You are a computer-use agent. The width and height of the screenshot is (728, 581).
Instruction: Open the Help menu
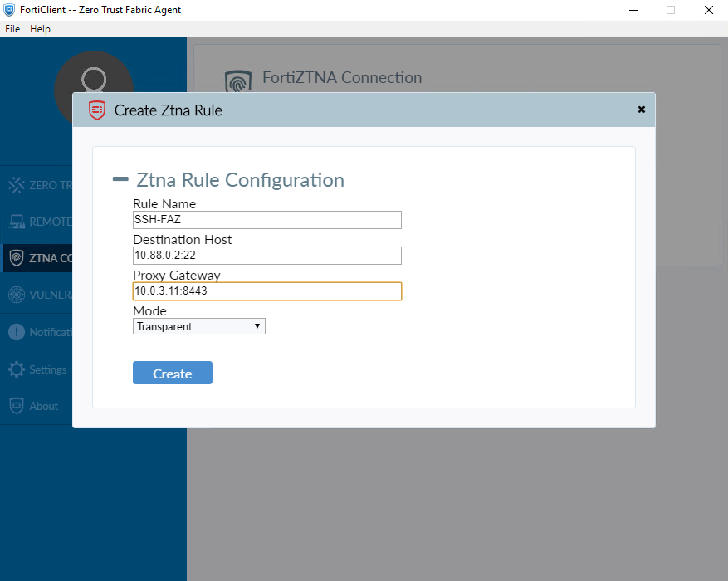point(40,29)
